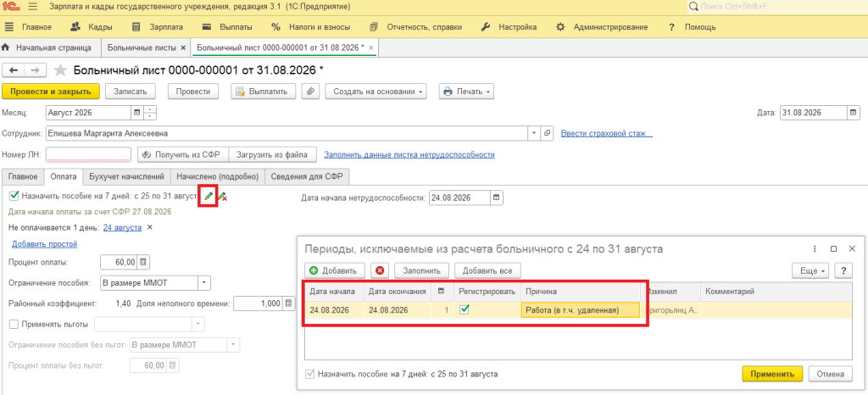Switch to Сведения для СФР tab

pyautogui.click(x=307, y=176)
